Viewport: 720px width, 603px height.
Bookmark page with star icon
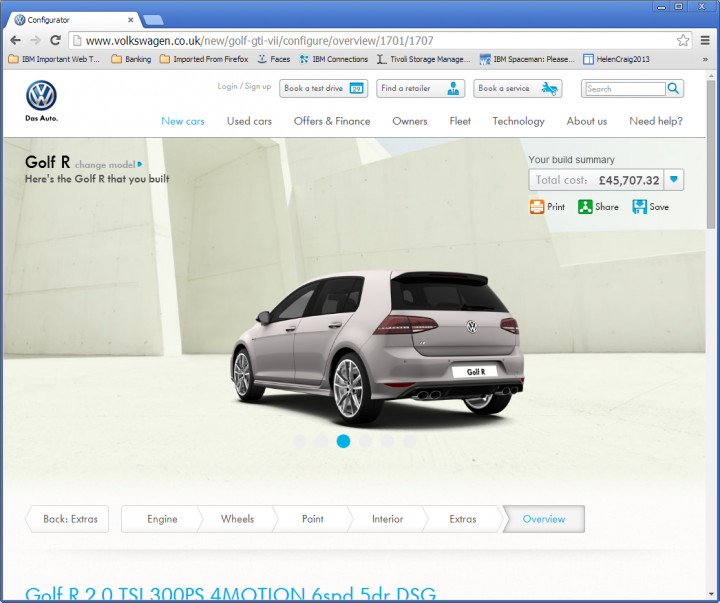[x=683, y=40]
